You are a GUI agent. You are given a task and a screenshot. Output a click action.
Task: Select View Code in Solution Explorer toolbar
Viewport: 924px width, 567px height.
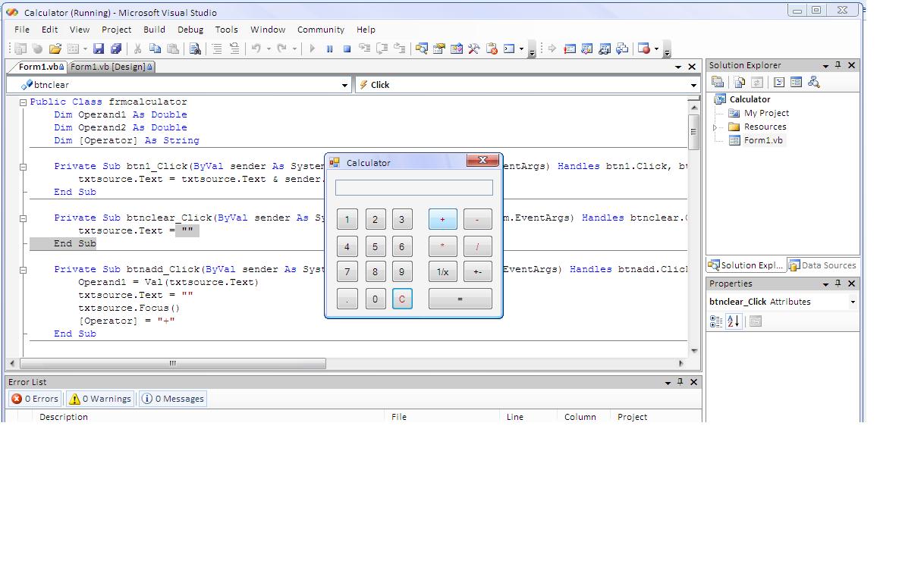(739, 82)
